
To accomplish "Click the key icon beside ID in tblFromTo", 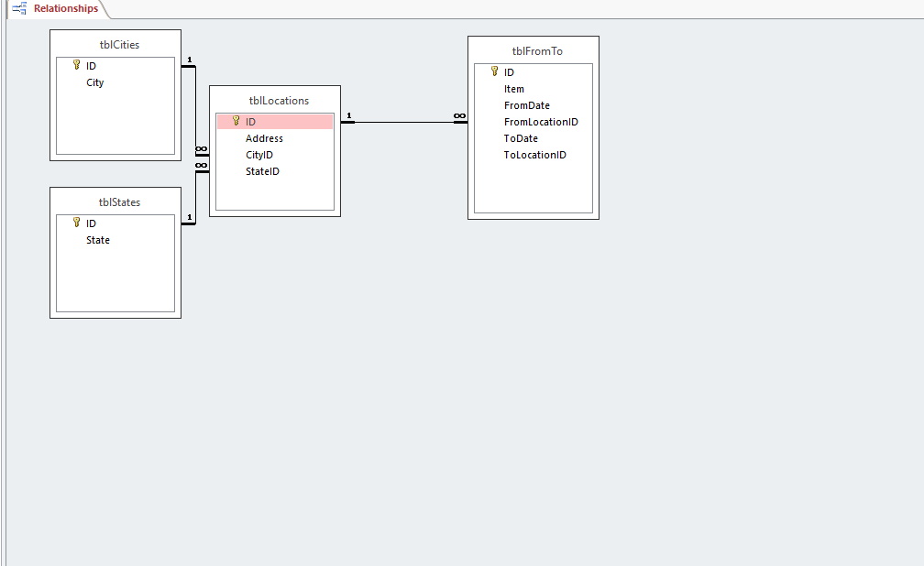I will pos(495,71).
